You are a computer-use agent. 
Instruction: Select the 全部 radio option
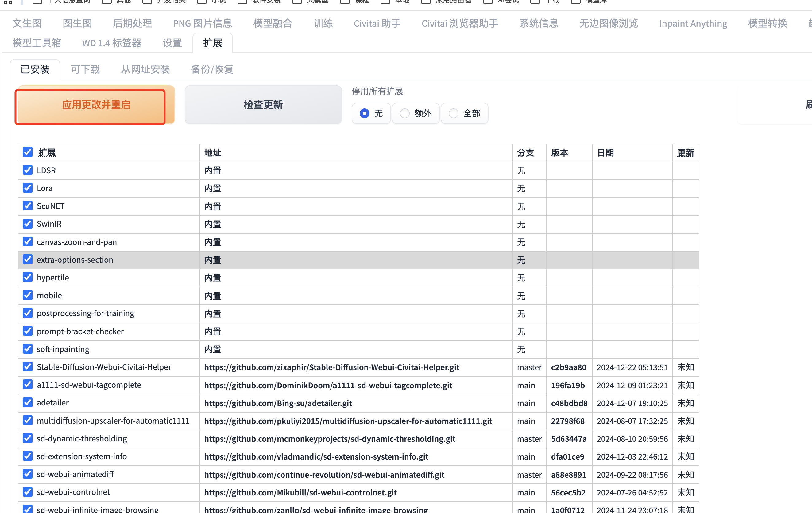(454, 113)
